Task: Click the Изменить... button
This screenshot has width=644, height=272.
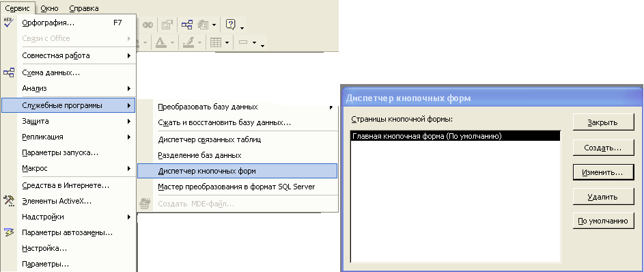Action: 602,172
